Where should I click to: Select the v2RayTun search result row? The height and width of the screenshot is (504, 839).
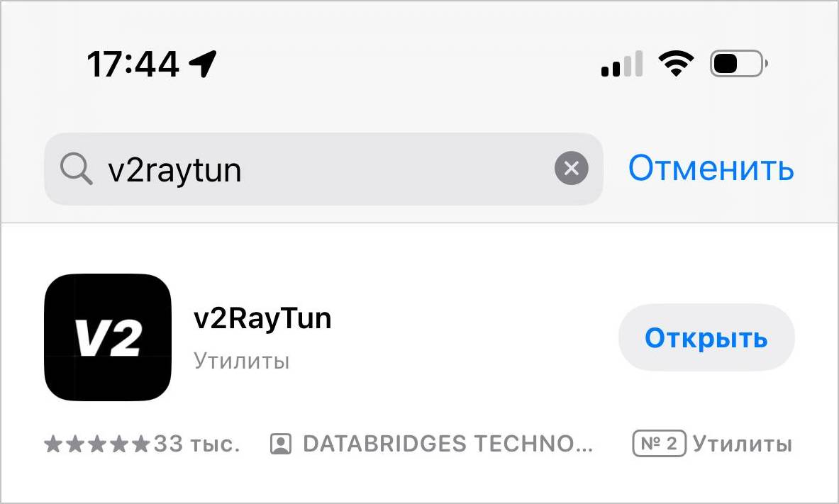[x=420, y=364]
